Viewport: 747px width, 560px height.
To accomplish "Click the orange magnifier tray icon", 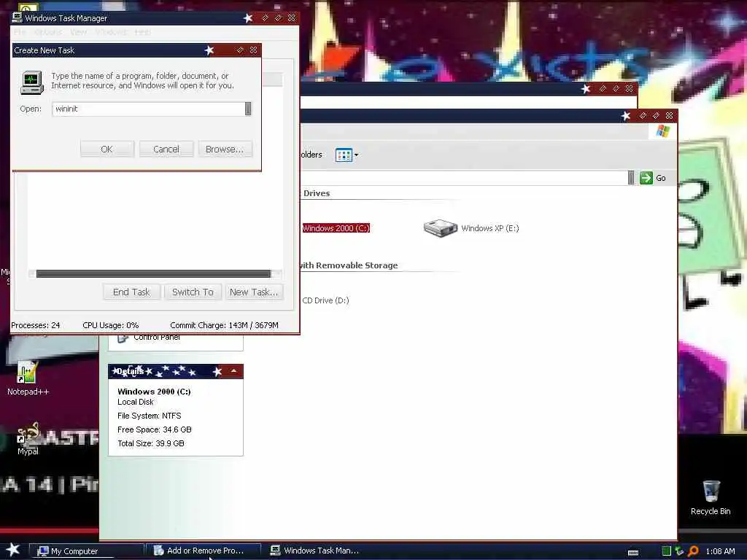I will coord(693,551).
